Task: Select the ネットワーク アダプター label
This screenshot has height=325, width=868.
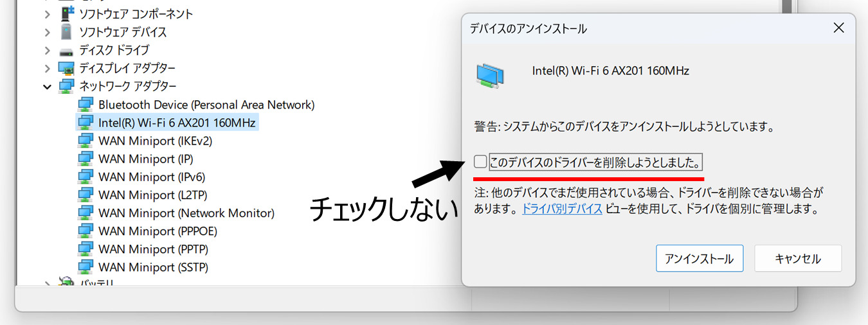Action: point(128,86)
